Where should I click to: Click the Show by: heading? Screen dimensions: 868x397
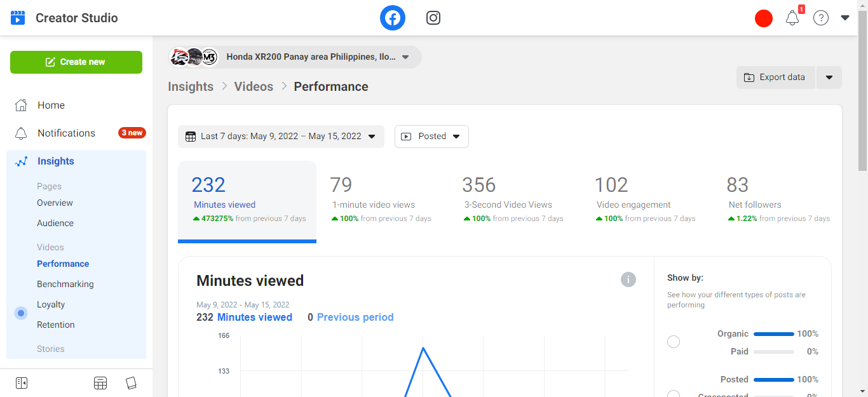(685, 278)
